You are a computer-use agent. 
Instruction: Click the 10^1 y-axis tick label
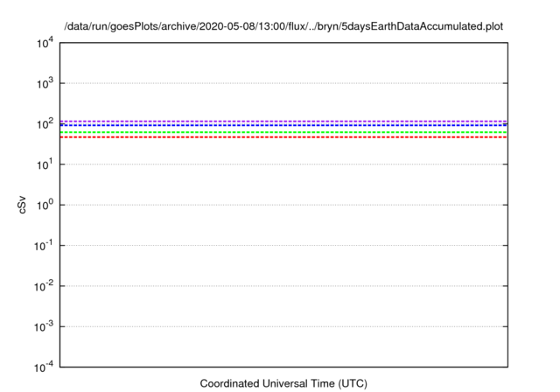(x=44, y=164)
